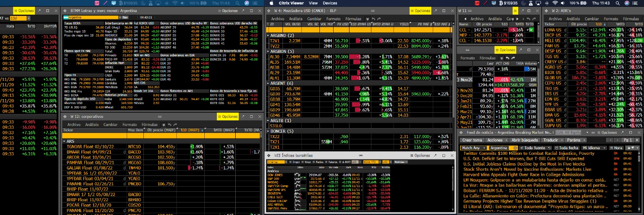Open the Twitter Commits $100 Million headline
This screenshot has height=215, width=644.
point(529,154)
